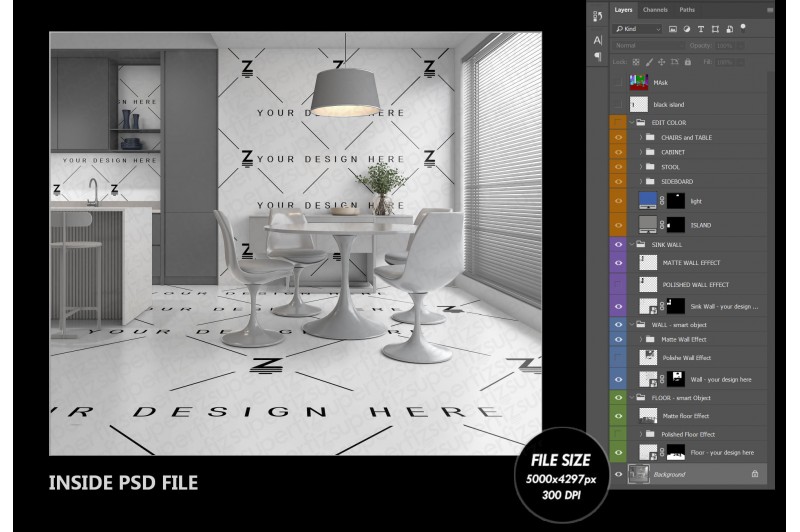
Task: Click the SINK WALL folder icon
Action: pyautogui.click(x=641, y=244)
